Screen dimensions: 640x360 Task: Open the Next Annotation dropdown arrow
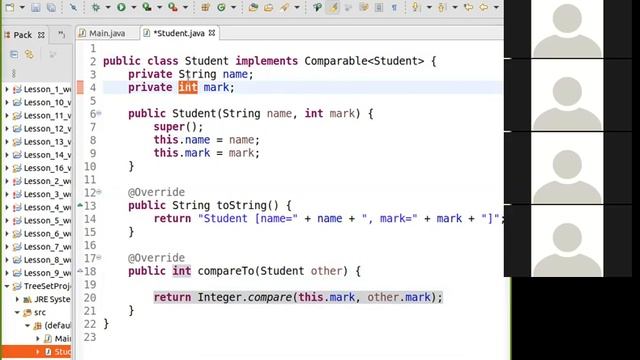pyautogui.click(x=429, y=7)
